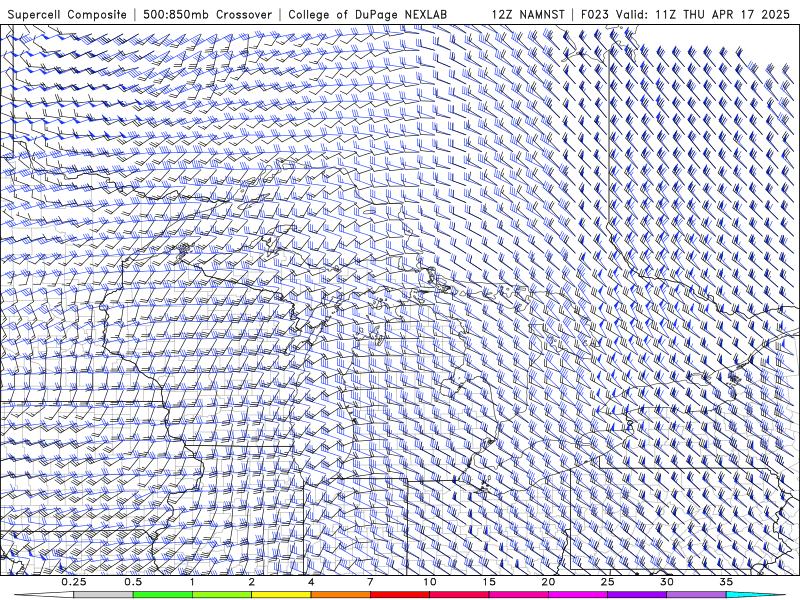The width and height of the screenshot is (800, 600).
Task: Click the 0.25 legend value label
Action: click(x=74, y=582)
